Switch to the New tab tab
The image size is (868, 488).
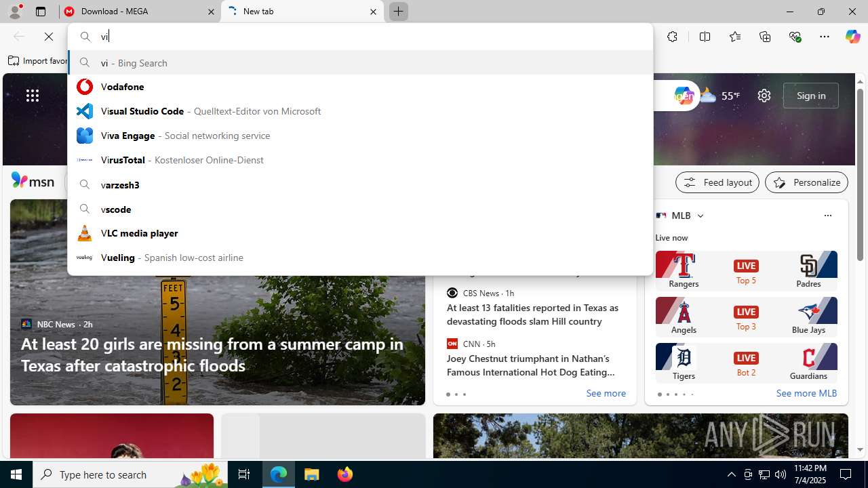pyautogui.click(x=302, y=12)
